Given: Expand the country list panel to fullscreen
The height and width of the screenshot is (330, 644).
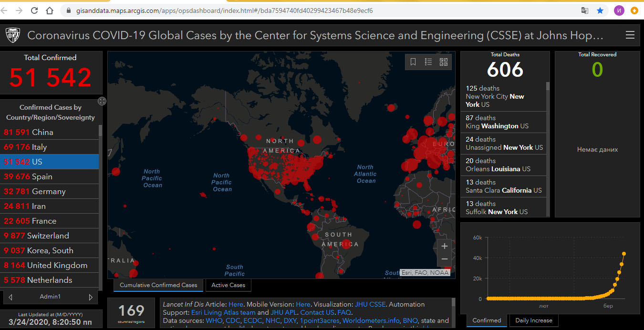Looking at the screenshot, I should 102,101.
